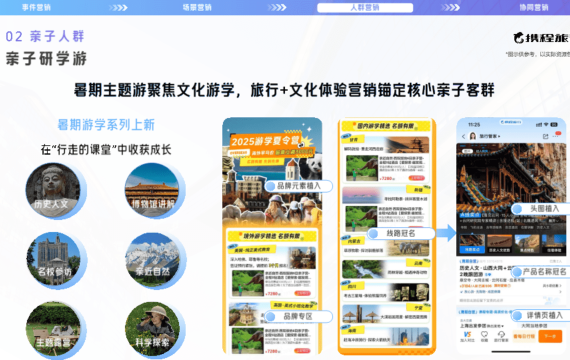Tap the Wi-Fi icon in phone status bar
The height and width of the screenshot is (360, 570).
[x=546, y=125]
